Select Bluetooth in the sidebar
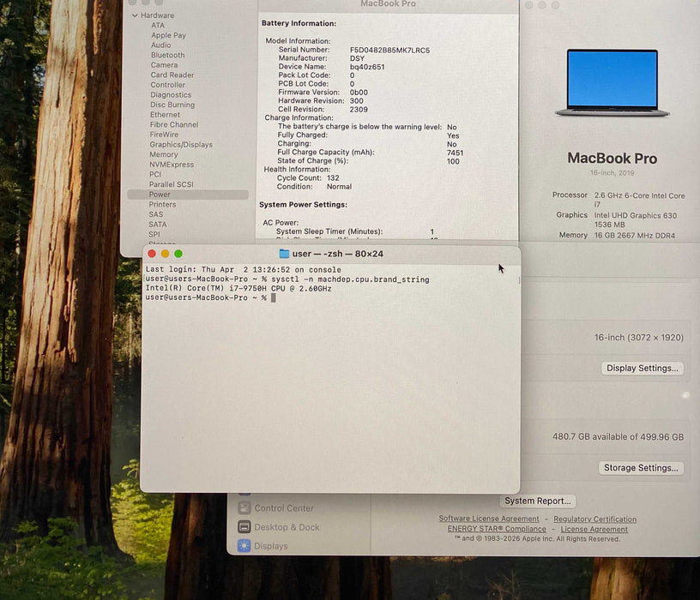Image resolution: width=700 pixels, height=600 pixels. (x=167, y=55)
